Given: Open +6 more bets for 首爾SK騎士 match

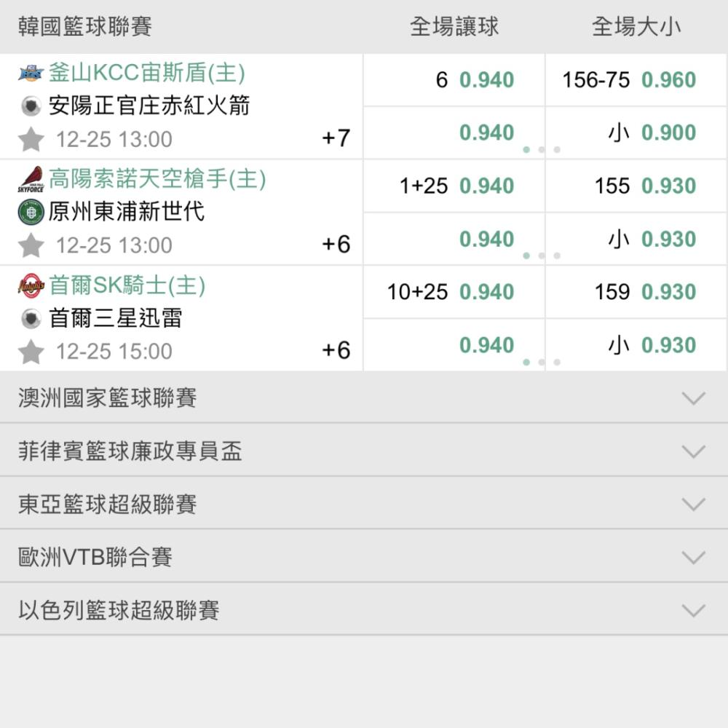Looking at the screenshot, I should pyautogui.click(x=336, y=350).
